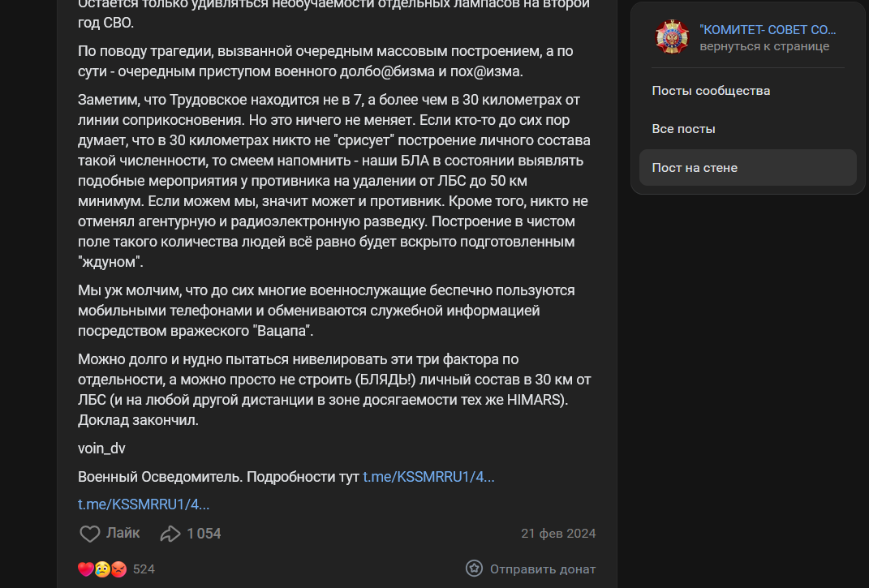Click the angry face reaction emoji
Screen dimensions: 869x588
coord(118,569)
